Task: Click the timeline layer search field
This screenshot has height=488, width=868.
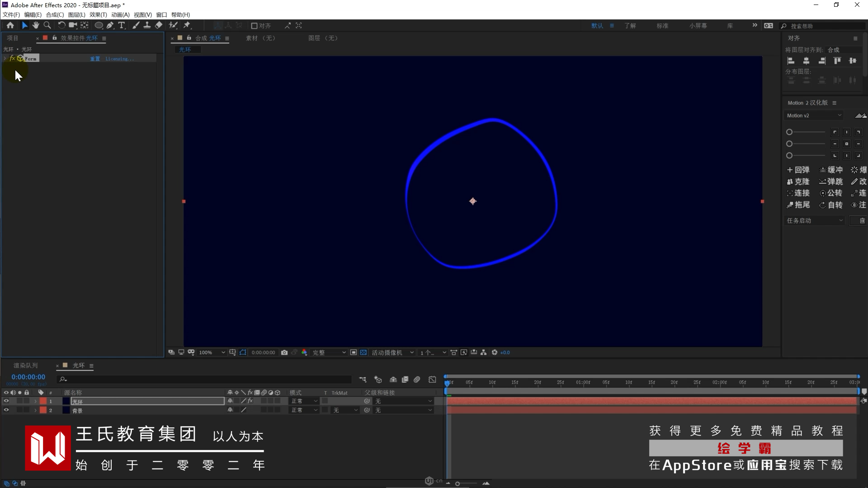Action: [x=203, y=380]
